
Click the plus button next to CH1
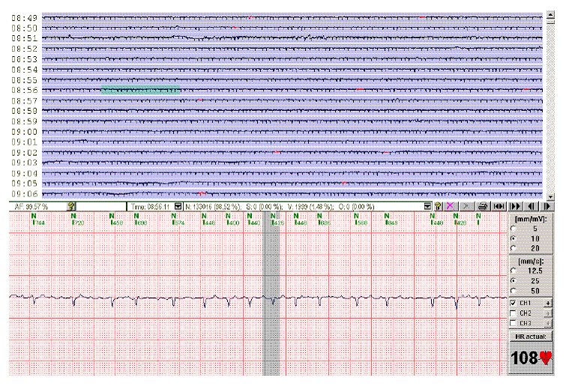(x=547, y=302)
